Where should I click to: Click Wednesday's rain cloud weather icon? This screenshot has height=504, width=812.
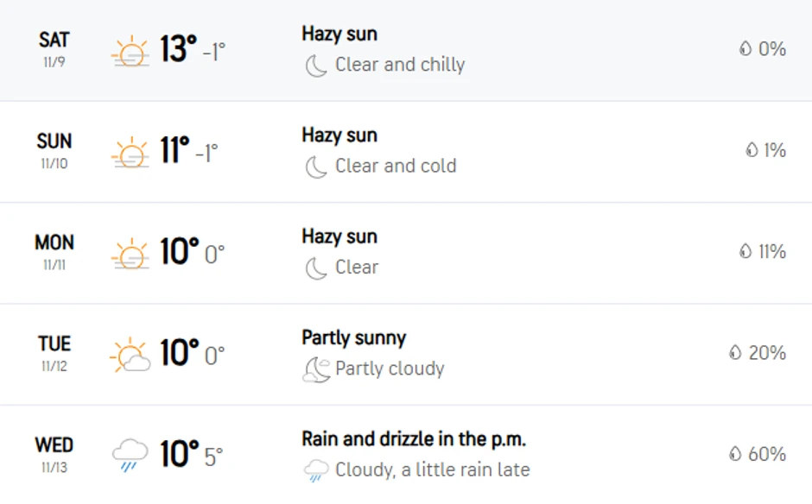click(130, 455)
